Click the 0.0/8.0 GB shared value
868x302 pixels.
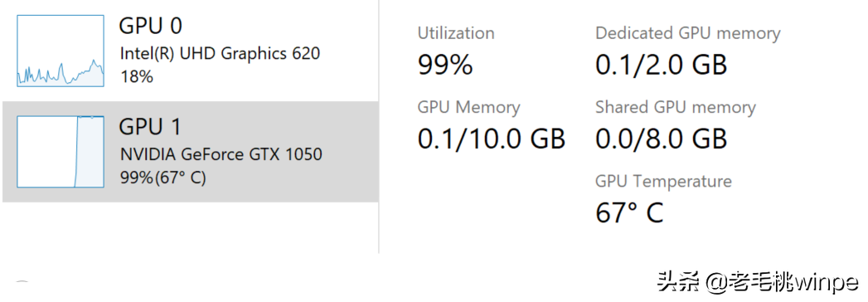(x=661, y=139)
